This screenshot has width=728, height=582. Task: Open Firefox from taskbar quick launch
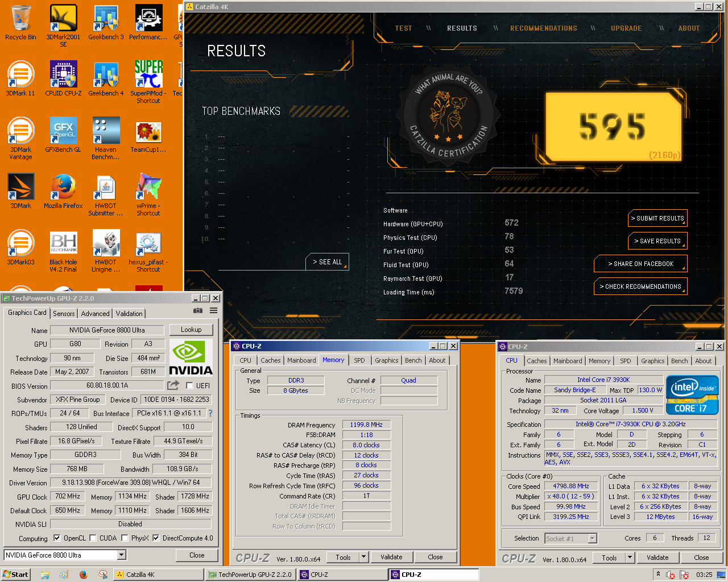pyautogui.click(x=83, y=575)
